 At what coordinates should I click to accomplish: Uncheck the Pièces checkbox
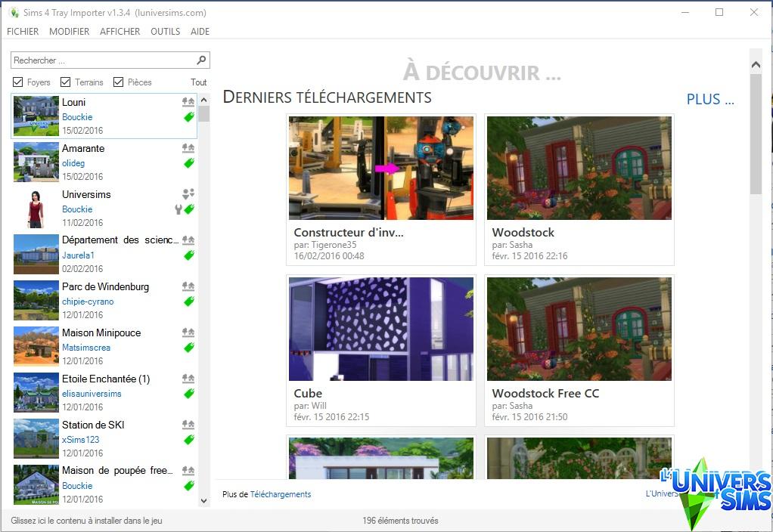[x=118, y=82]
